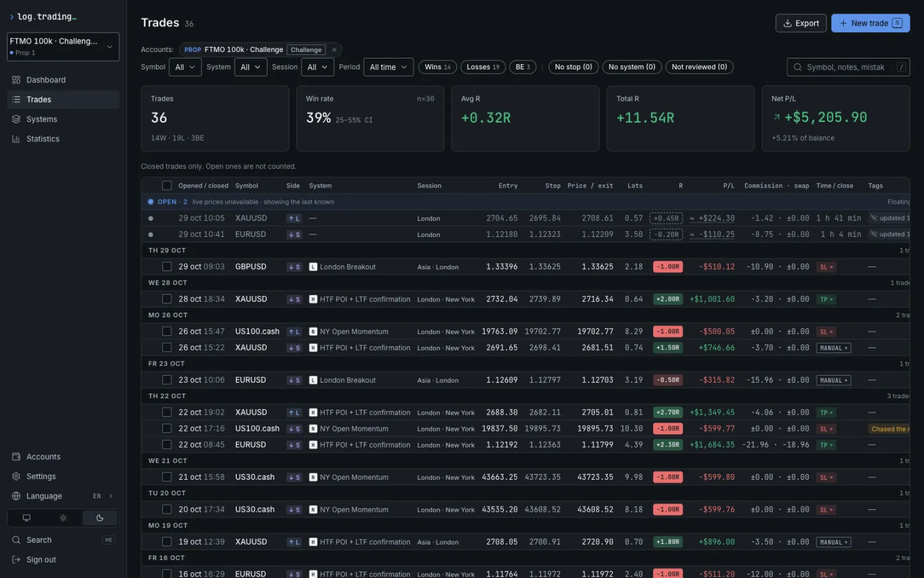Open the Dashboard page icon
This screenshot has height=578, width=924.
(x=16, y=80)
